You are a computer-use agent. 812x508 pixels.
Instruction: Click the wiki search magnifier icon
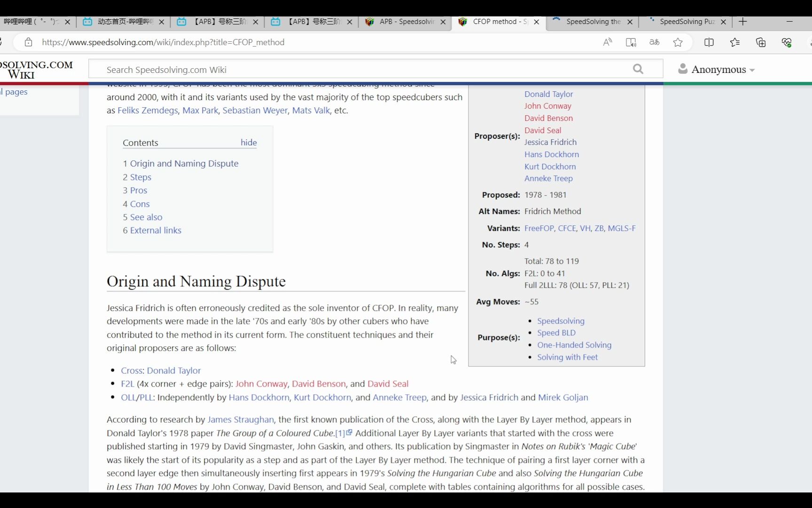click(x=638, y=69)
